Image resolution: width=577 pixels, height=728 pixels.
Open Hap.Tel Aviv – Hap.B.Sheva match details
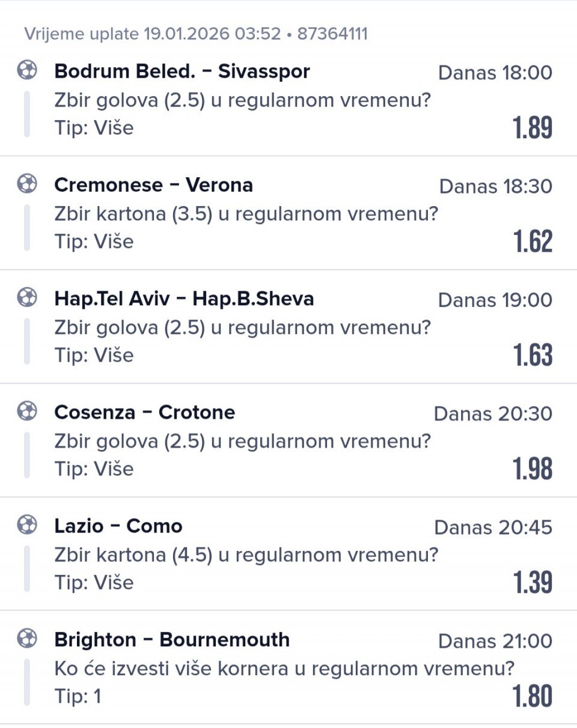[x=184, y=299]
